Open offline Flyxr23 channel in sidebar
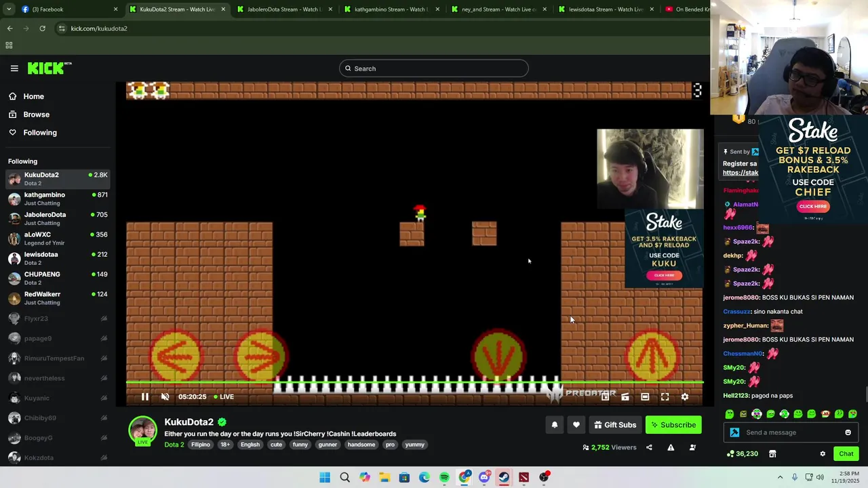 tap(58, 319)
